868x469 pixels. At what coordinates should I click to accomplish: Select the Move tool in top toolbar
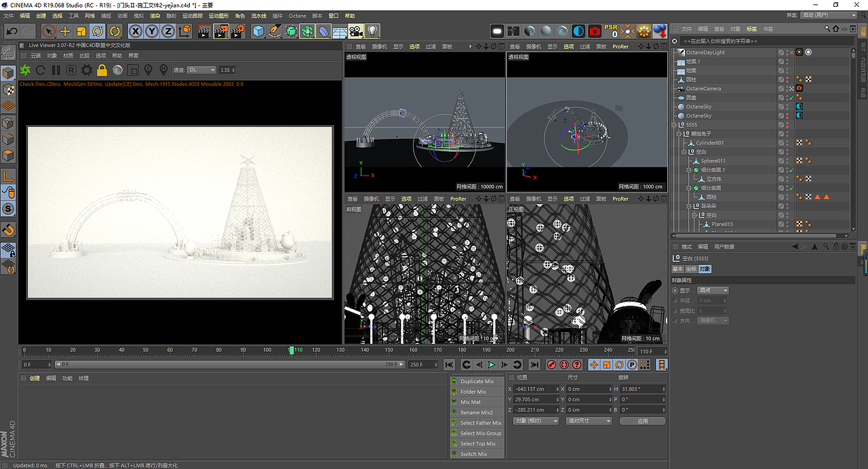click(x=65, y=31)
